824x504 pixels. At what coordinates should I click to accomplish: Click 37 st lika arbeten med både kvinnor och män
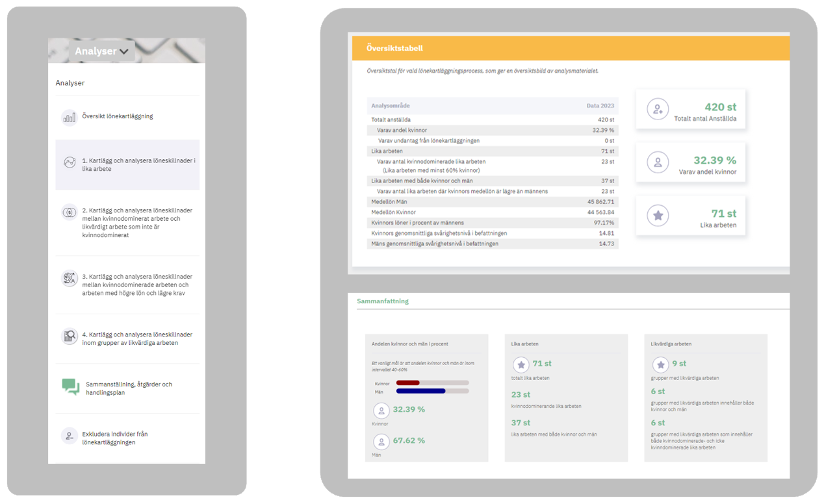554,427
